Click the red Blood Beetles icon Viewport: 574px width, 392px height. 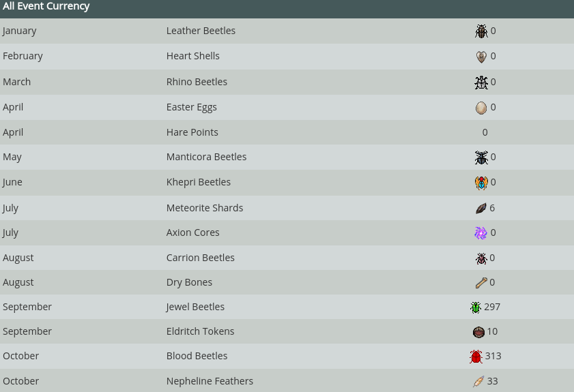click(x=476, y=357)
